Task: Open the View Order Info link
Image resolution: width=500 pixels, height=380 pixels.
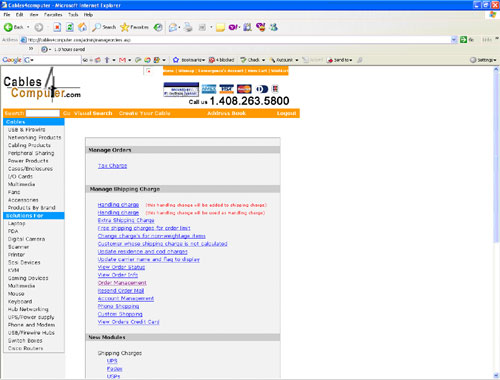Action: tap(118, 275)
